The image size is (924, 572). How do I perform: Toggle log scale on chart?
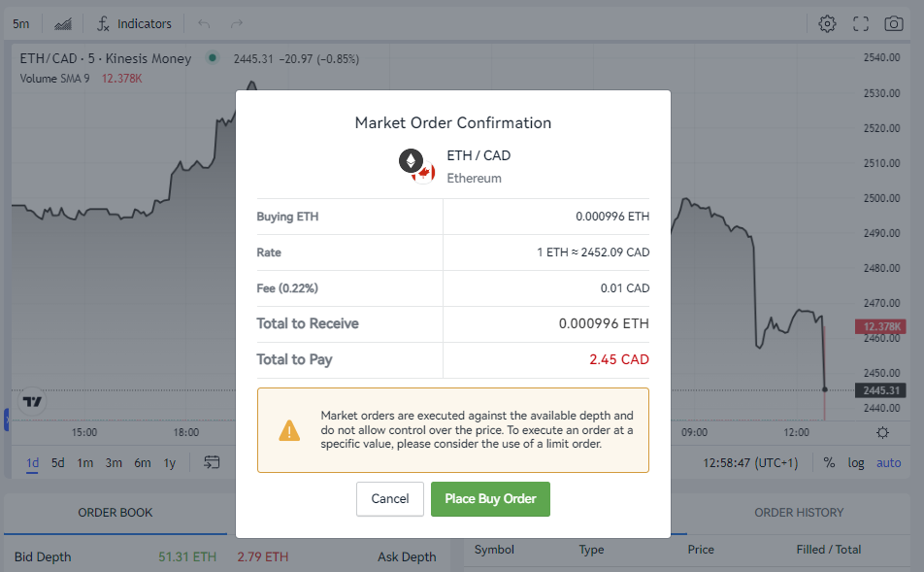856,463
